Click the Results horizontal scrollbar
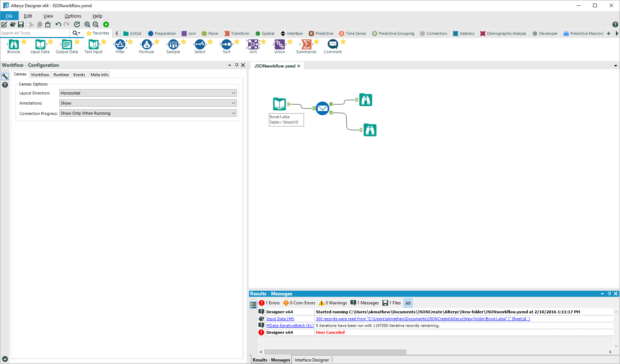The image size is (620, 364). click(335, 352)
